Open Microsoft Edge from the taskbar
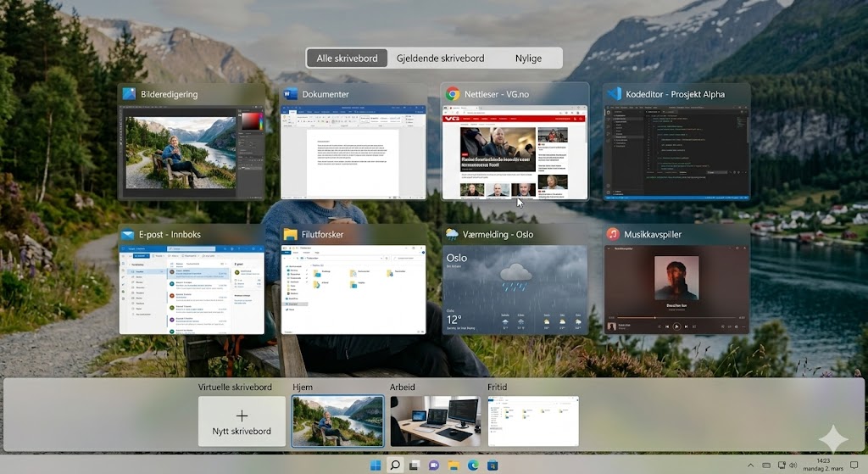The height and width of the screenshot is (474, 868). tap(473, 466)
